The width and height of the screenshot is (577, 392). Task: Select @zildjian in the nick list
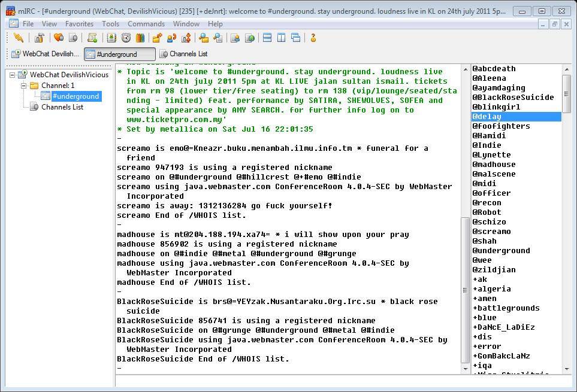[494, 270]
